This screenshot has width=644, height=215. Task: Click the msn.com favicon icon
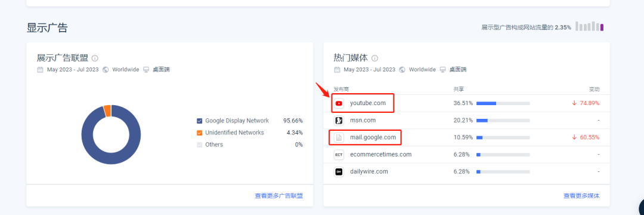[339, 121]
